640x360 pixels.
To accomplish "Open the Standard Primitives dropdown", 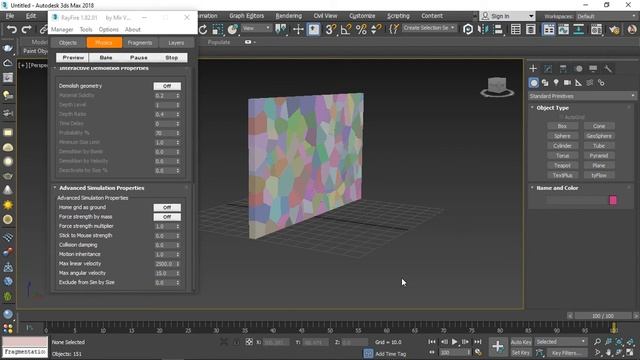I will click(x=582, y=96).
